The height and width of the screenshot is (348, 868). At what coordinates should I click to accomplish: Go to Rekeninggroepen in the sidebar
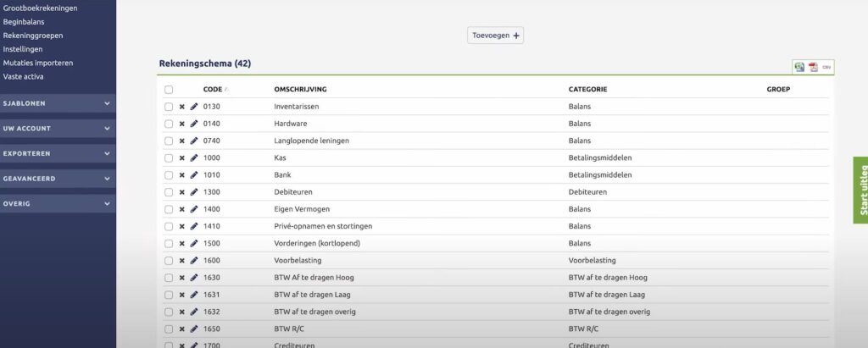(x=33, y=36)
